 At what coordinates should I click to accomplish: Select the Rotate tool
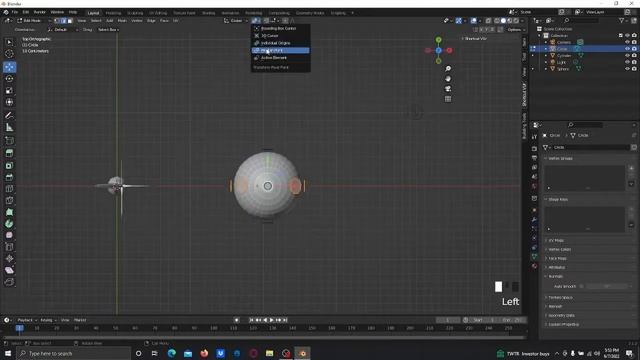9,79
